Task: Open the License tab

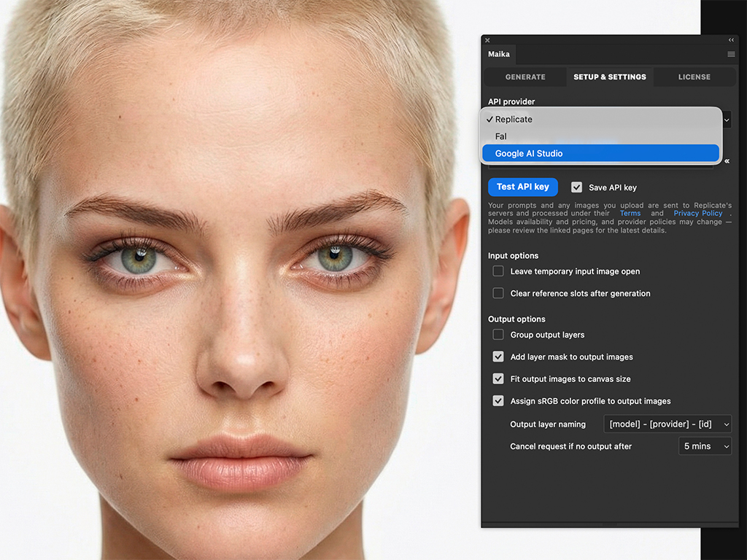Action: click(x=694, y=77)
